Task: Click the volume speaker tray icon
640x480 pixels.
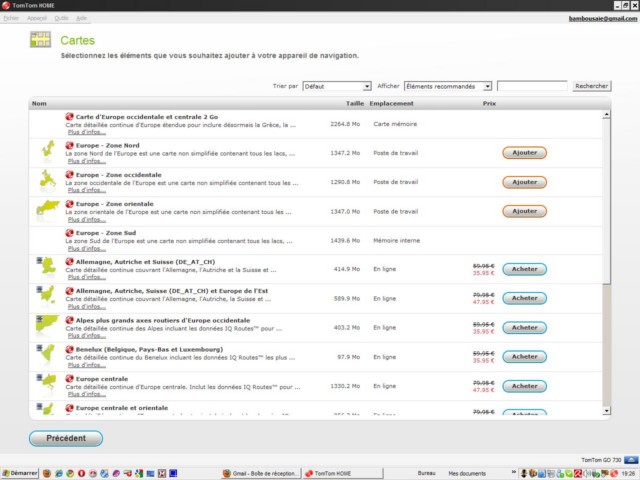Action: (x=587, y=473)
